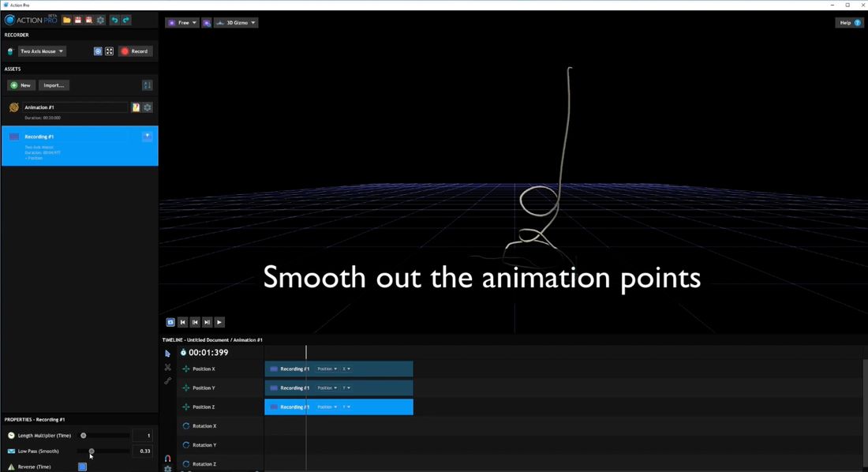Edit the Animation #1 name field

[x=75, y=107]
